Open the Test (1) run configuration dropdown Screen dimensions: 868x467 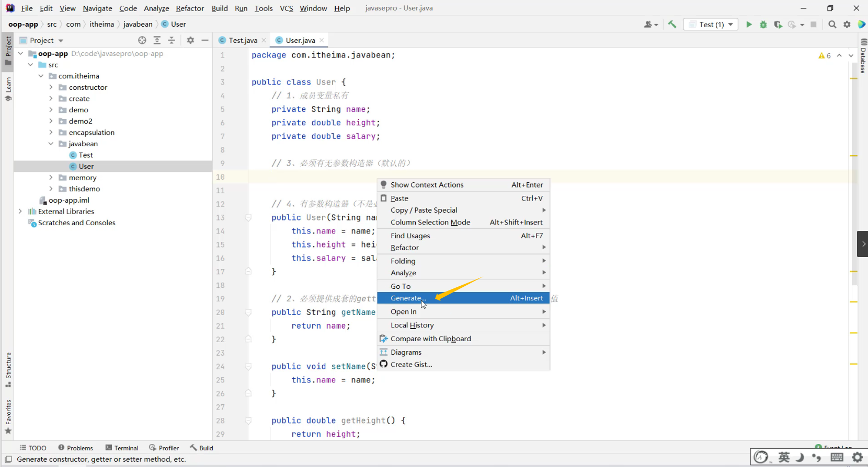click(x=711, y=25)
